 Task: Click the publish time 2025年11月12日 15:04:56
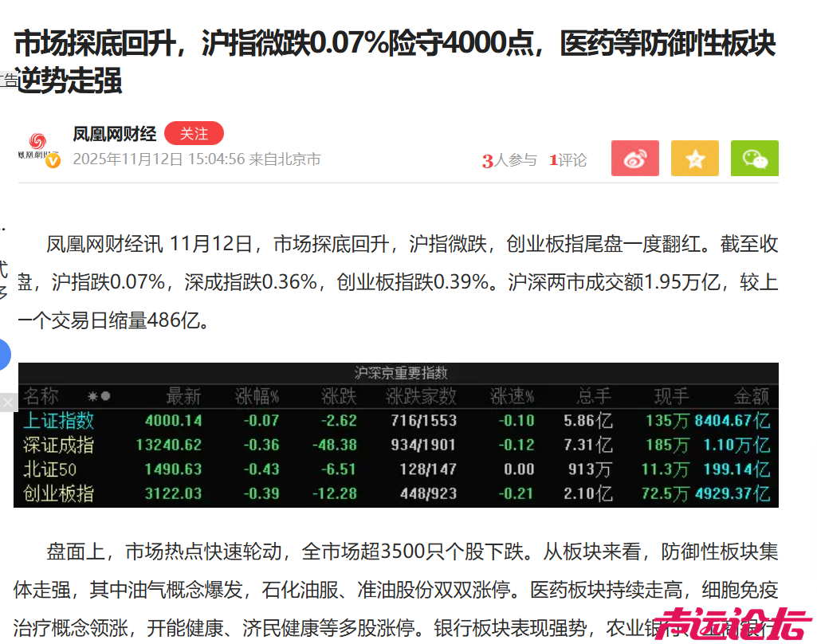pos(159,159)
